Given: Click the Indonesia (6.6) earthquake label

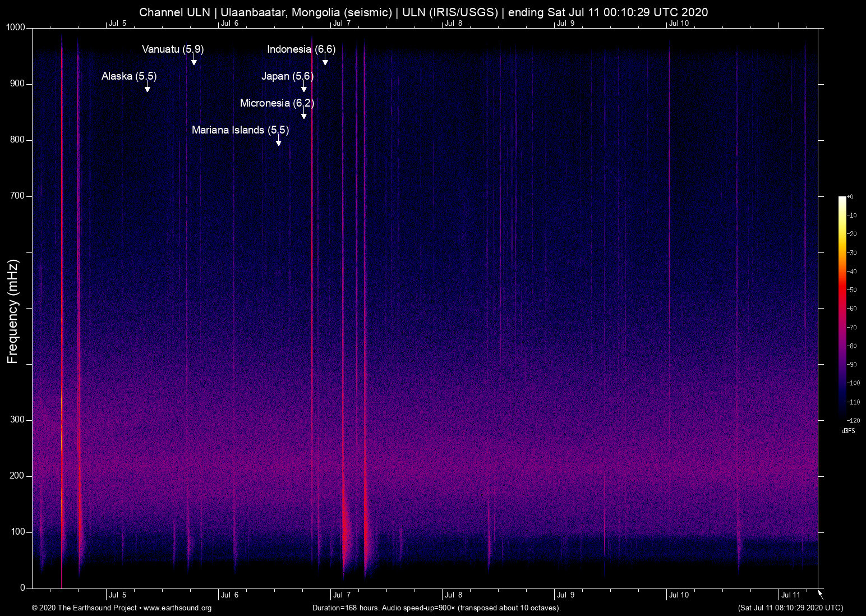Looking at the screenshot, I should [x=301, y=49].
